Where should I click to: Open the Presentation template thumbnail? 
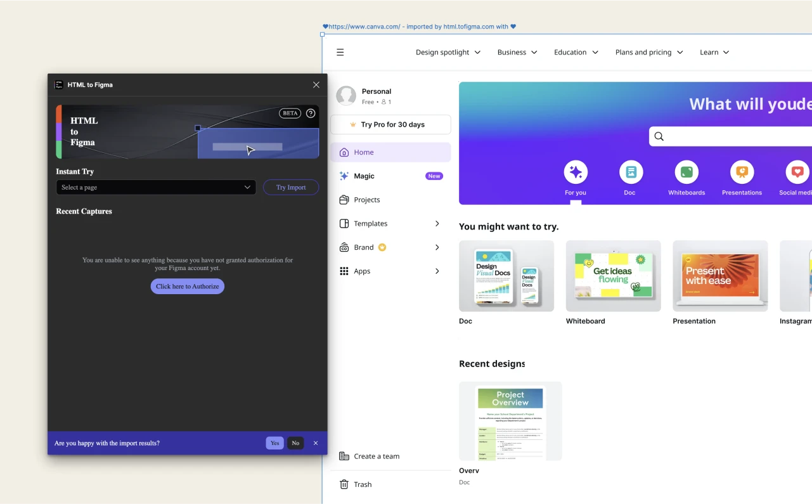[720, 276]
